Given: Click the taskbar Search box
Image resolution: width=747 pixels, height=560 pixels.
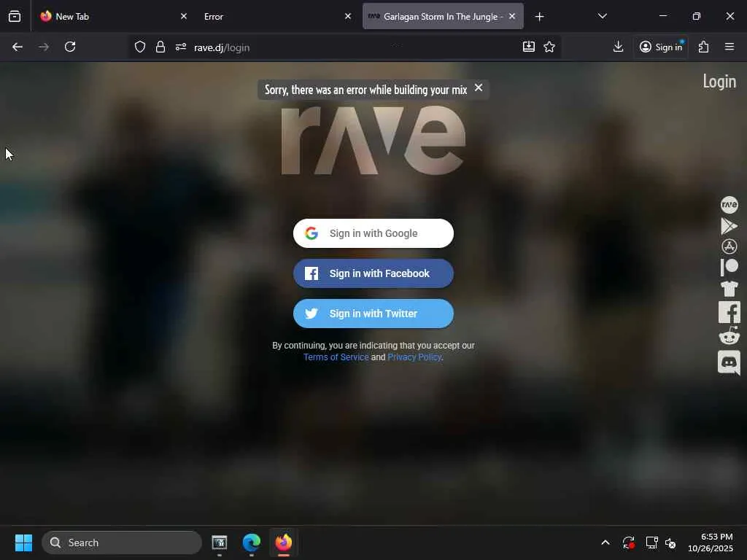Looking at the screenshot, I should coord(122,542).
